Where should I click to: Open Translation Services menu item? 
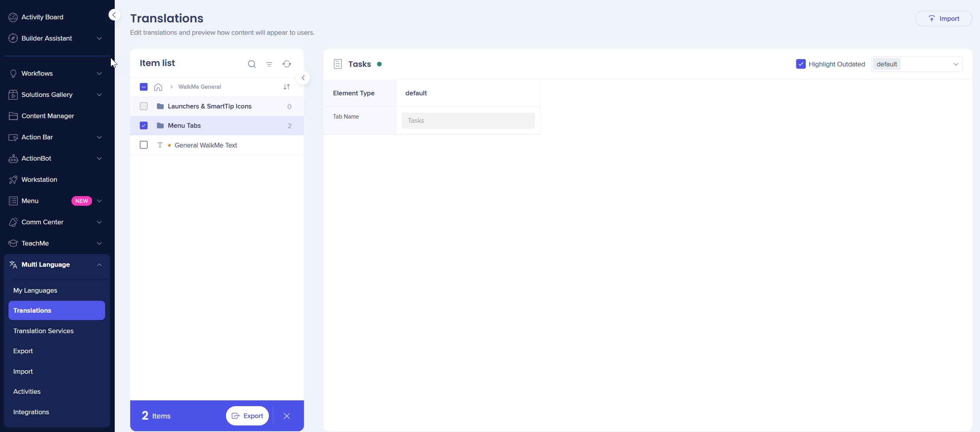coord(43,331)
